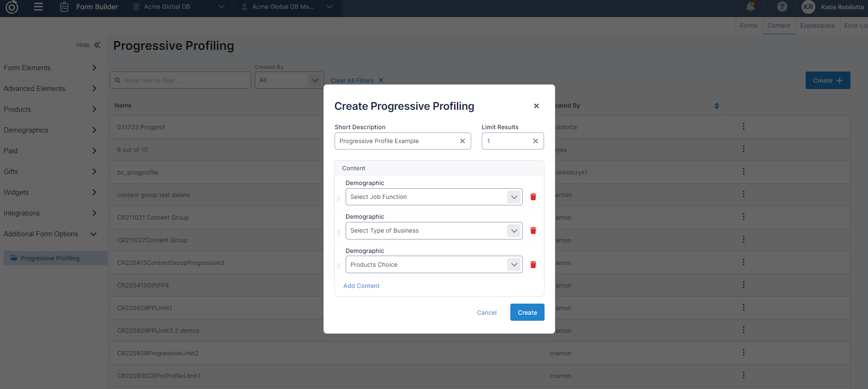Open row actions menu for 031723 Progprof
The image size is (868, 389).
point(743,126)
